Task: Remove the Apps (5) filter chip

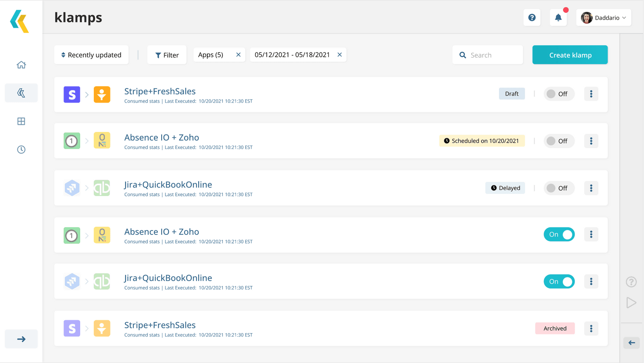Action: [238, 55]
